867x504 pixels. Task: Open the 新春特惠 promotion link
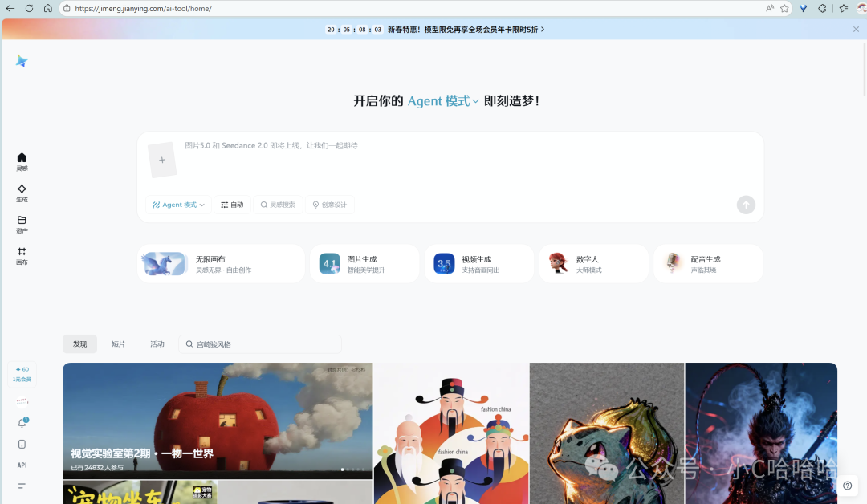[x=466, y=29]
